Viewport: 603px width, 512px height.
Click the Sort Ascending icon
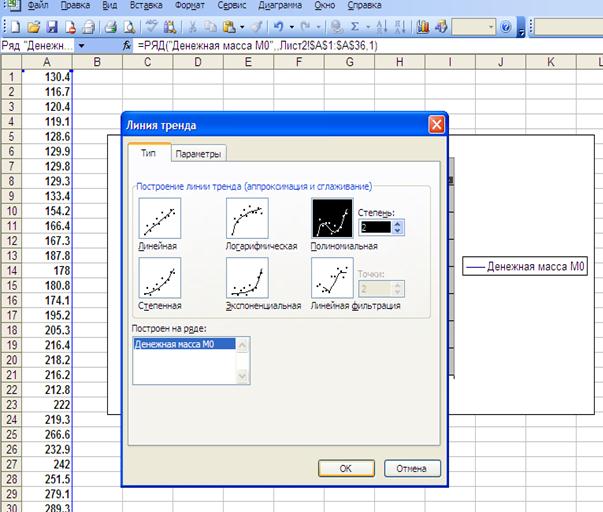coord(381,27)
